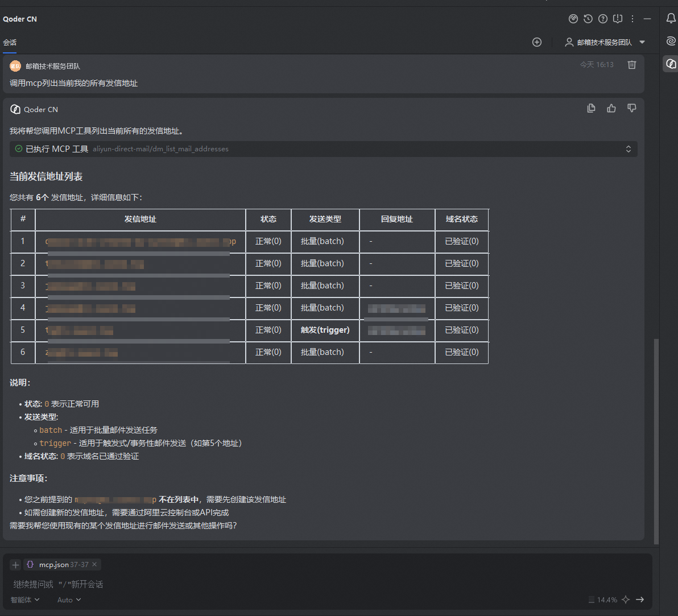The image size is (678, 616).
Task: Give thumbs up to the response
Action: pyautogui.click(x=611, y=108)
